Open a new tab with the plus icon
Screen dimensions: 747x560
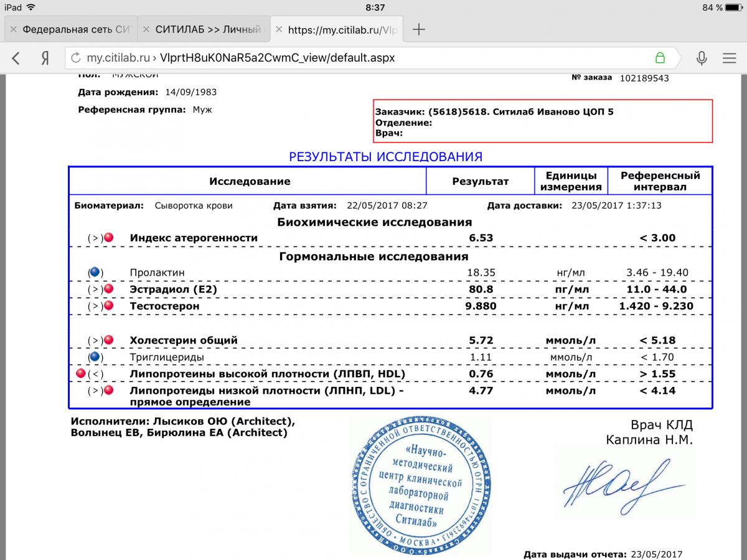(x=419, y=29)
